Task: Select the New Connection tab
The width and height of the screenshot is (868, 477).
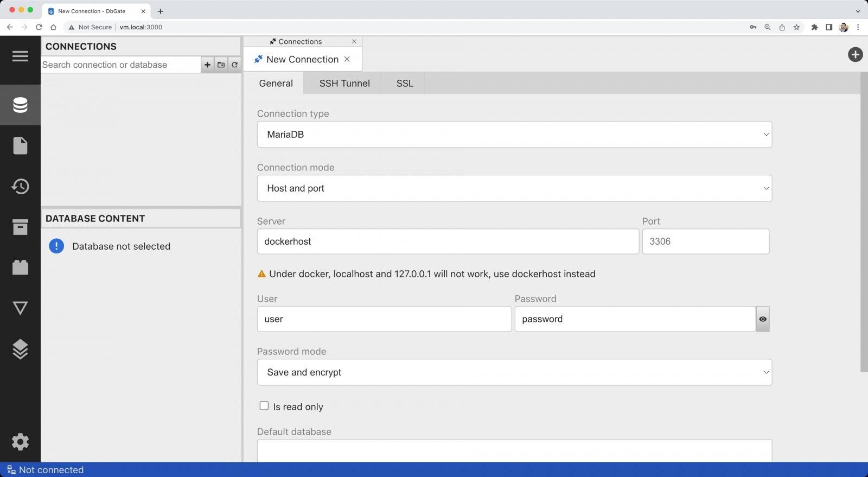Action: coord(302,59)
